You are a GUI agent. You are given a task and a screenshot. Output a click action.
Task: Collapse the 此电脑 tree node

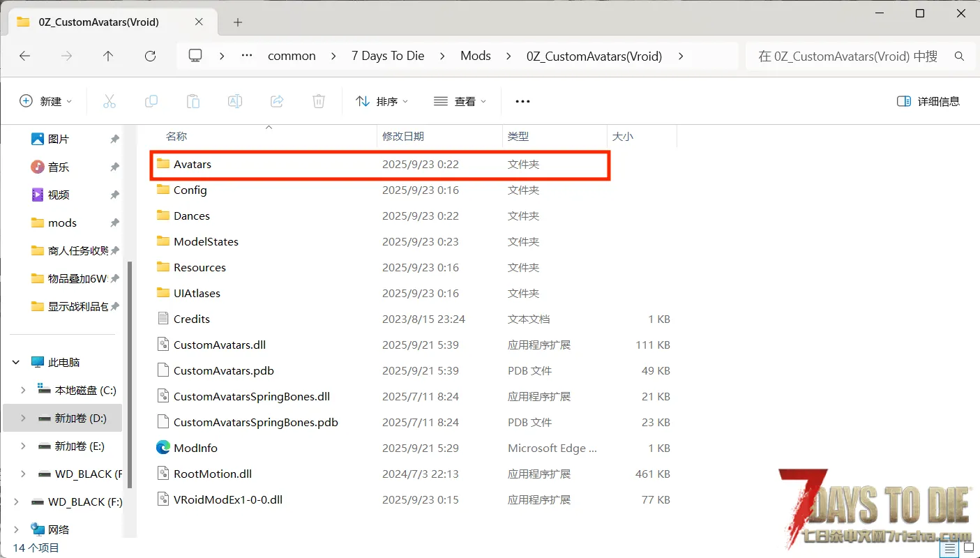(x=16, y=362)
